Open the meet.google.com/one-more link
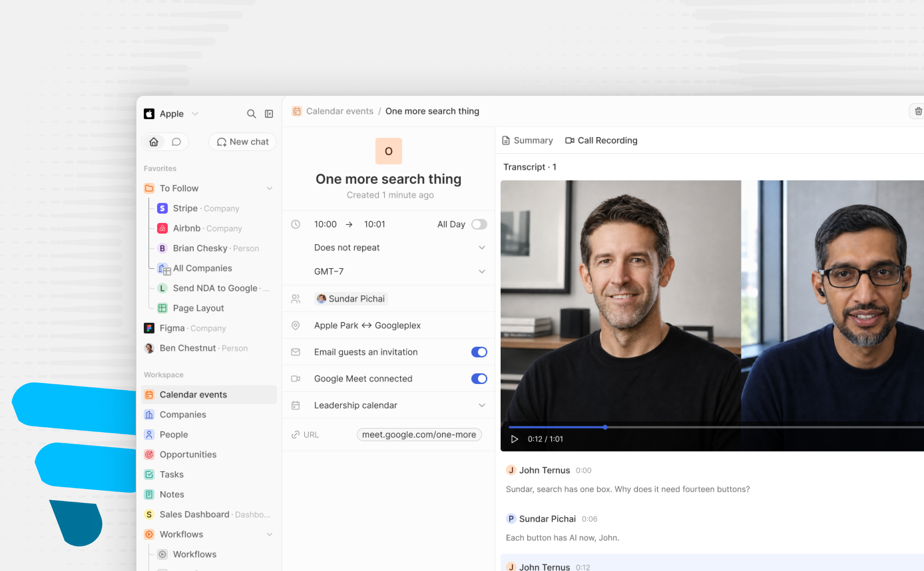Screen dimensions: 924x571 (419, 434)
